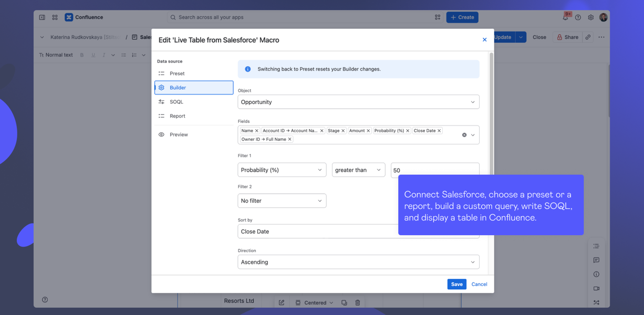
Task: Open the user profile avatar
Action: [x=603, y=17]
